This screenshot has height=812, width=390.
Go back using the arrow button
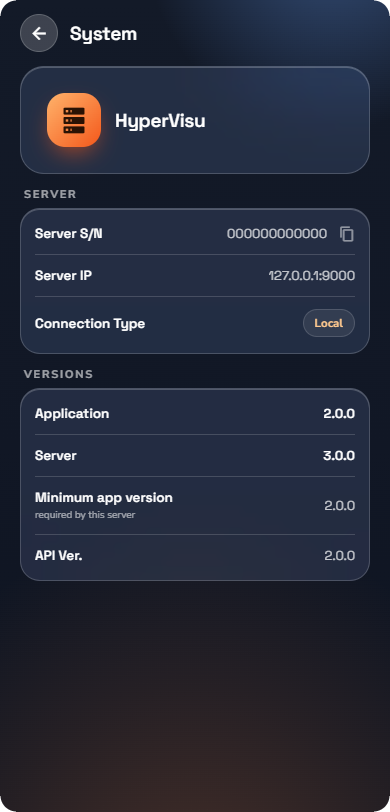point(39,33)
